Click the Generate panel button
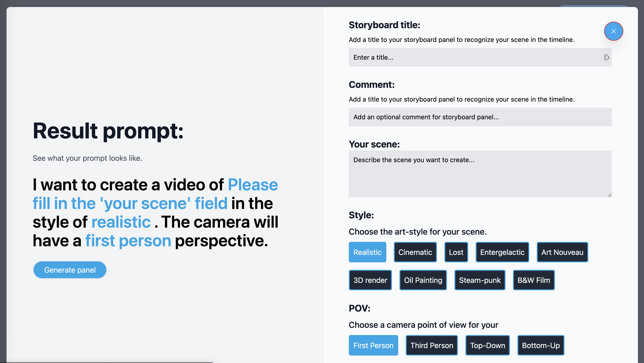Image resolution: width=644 pixels, height=363 pixels. 70,270
